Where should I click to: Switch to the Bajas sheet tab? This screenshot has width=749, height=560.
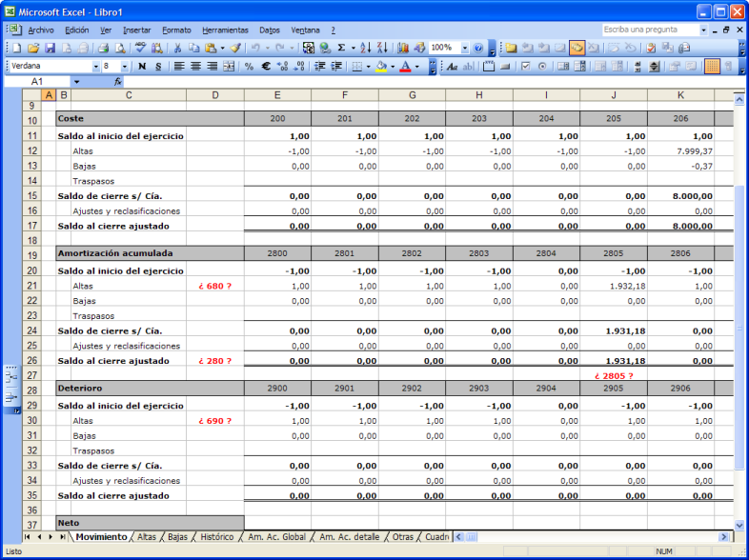177,537
